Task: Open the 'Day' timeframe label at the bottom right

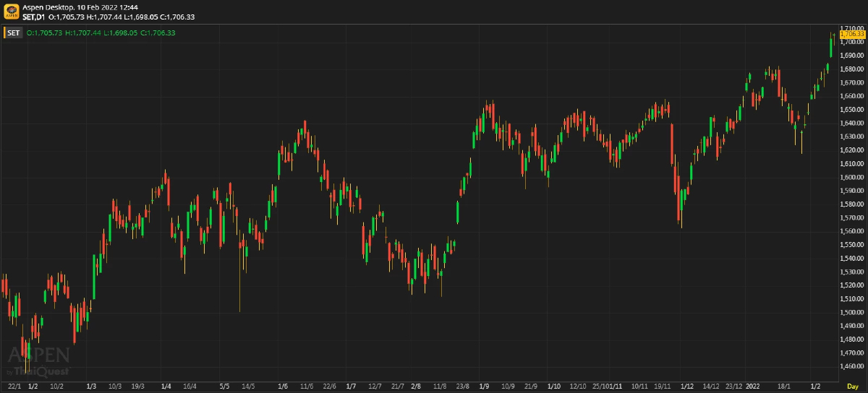Action: point(853,386)
